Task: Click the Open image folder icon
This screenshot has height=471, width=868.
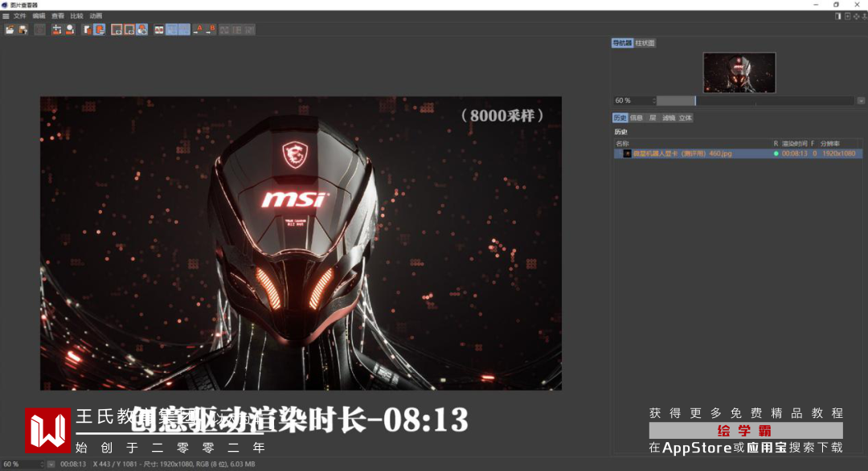Action: tap(10, 30)
